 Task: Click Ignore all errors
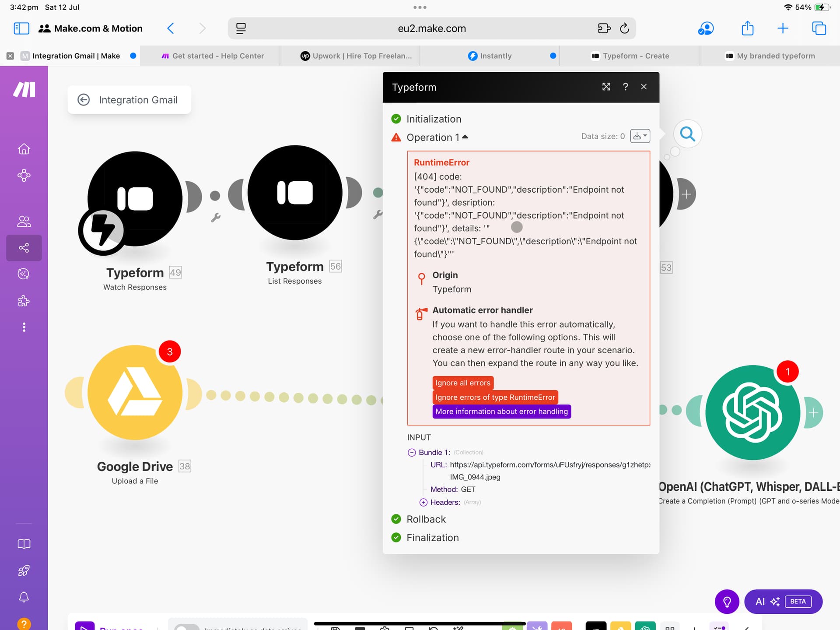tap(463, 383)
